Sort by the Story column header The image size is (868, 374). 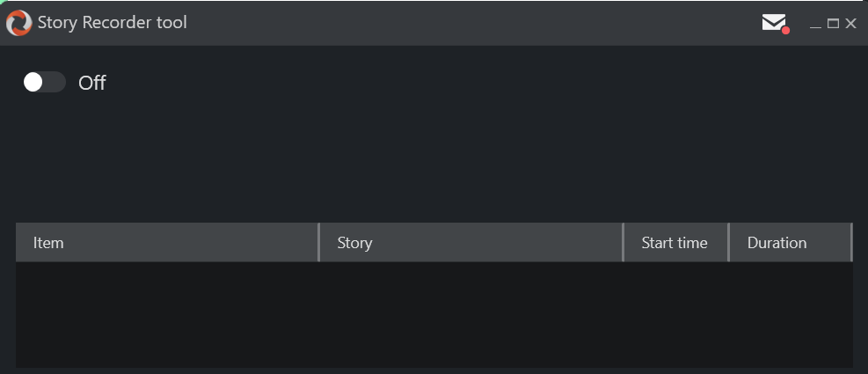[x=470, y=243]
